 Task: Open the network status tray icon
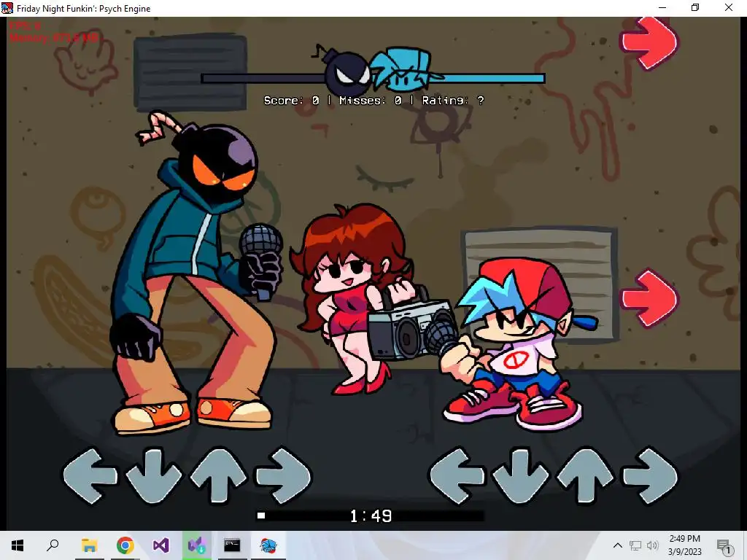[635, 545]
